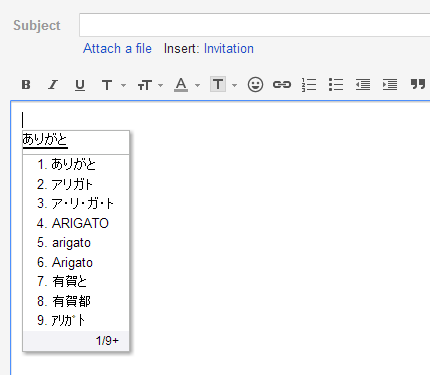The height and width of the screenshot is (375, 430).
Task: Start a bulleted list
Action: click(336, 85)
